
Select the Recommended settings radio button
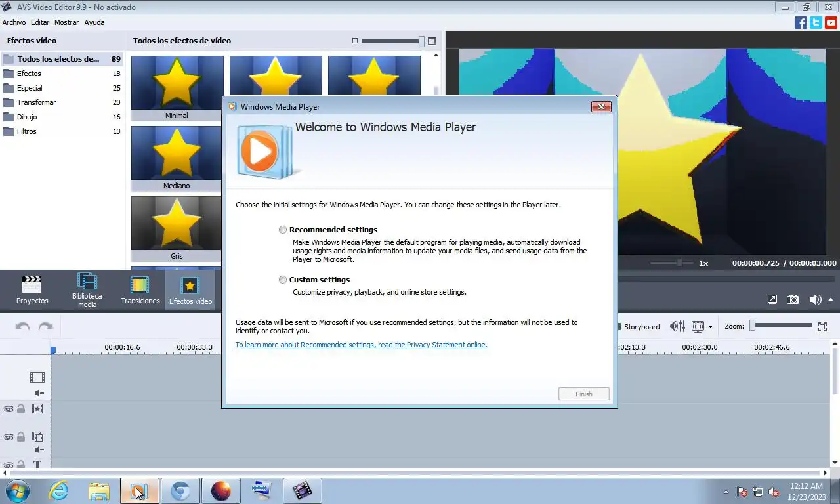coord(283,230)
